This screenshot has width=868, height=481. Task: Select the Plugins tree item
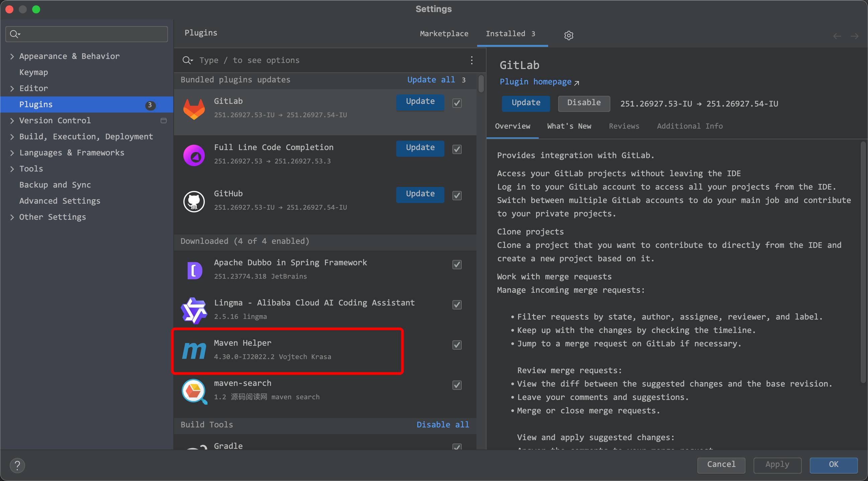[x=87, y=105]
